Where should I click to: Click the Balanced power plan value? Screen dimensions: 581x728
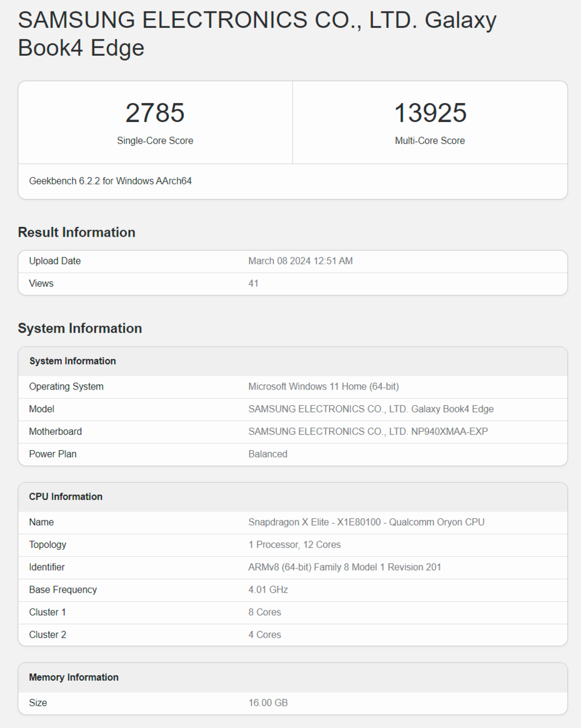[x=268, y=454]
